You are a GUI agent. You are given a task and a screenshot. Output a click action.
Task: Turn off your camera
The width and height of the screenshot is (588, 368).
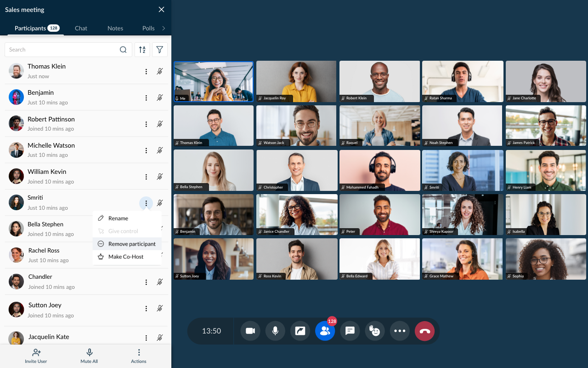pyautogui.click(x=250, y=331)
